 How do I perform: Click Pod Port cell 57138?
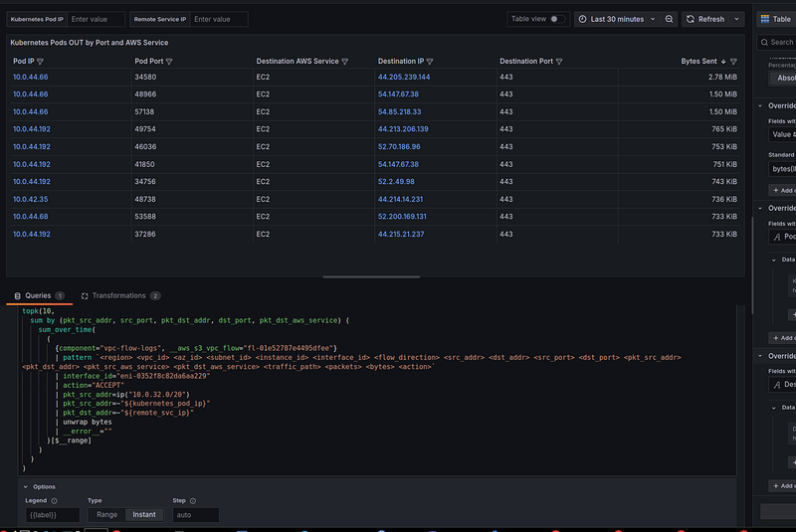[x=145, y=112]
